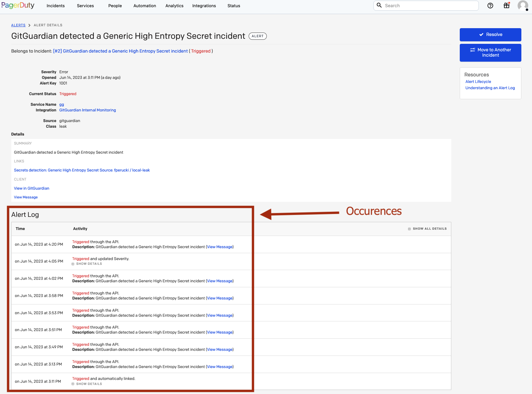The height and width of the screenshot is (394, 532).
Task: Open the Services menu
Action: 85,6
